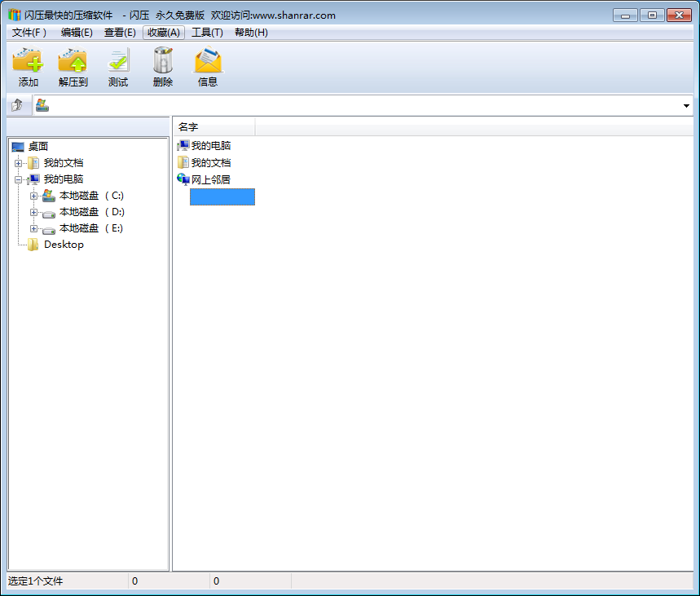This screenshot has height=596, width=700.
Task: Open the 工具(T) menu
Action: 207,33
